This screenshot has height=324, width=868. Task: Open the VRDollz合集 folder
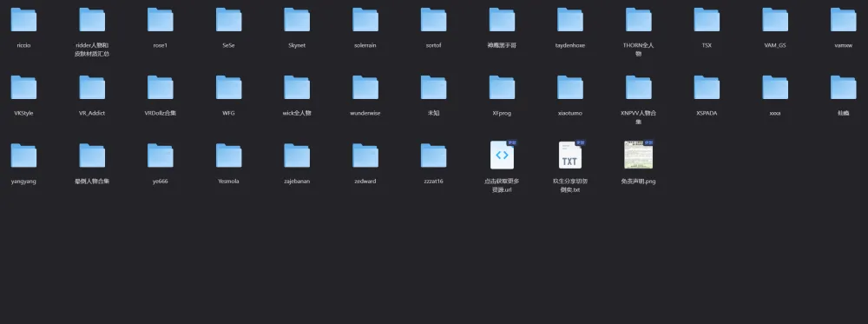[161, 88]
